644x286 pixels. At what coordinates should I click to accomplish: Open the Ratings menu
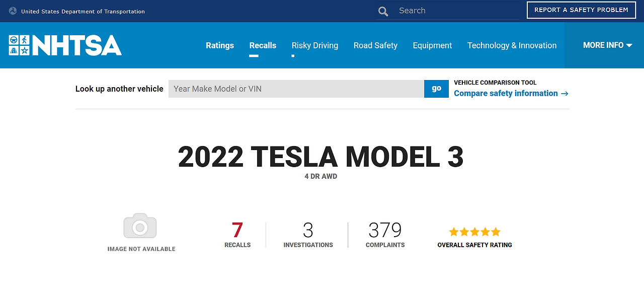(220, 45)
